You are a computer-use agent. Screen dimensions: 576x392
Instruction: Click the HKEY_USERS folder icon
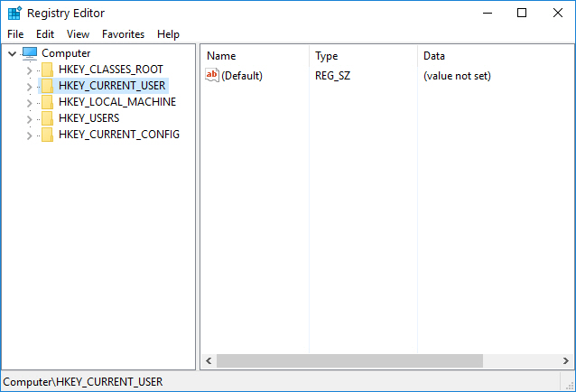click(x=47, y=118)
